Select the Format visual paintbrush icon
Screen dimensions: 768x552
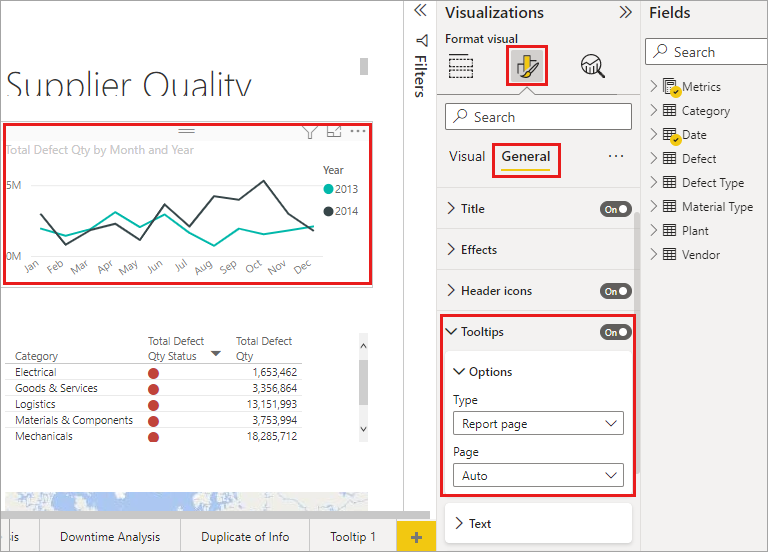point(527,66)
